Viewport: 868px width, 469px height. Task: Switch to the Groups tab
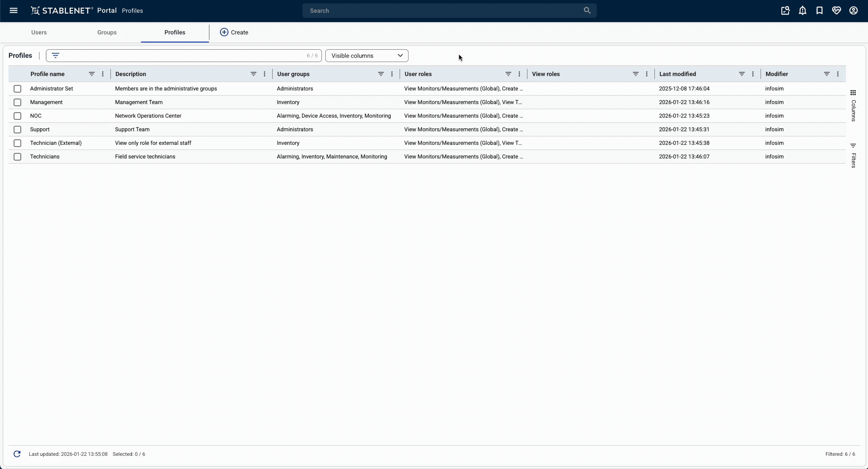(107, 32)
